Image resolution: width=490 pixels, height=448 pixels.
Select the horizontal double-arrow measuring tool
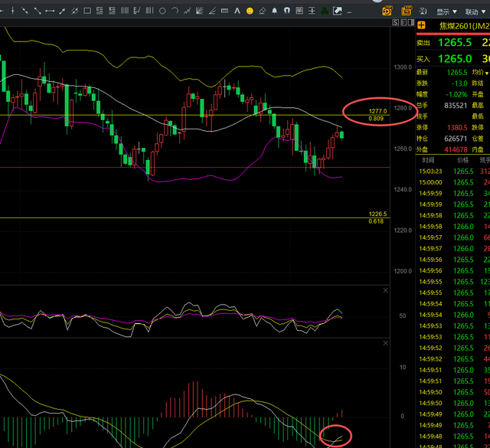tap(50, 11)
